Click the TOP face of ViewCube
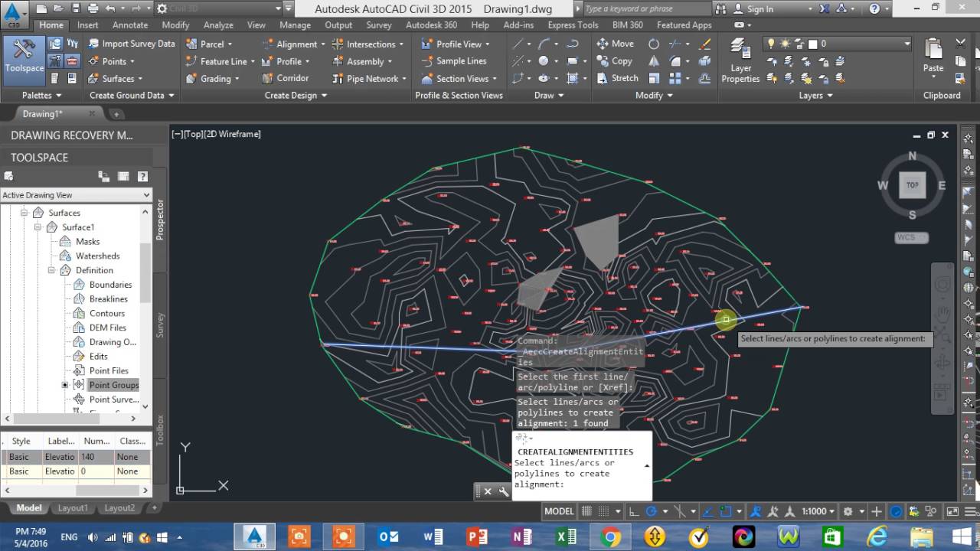This screenshot has height=551, width=980. click(x=913, y=185)
